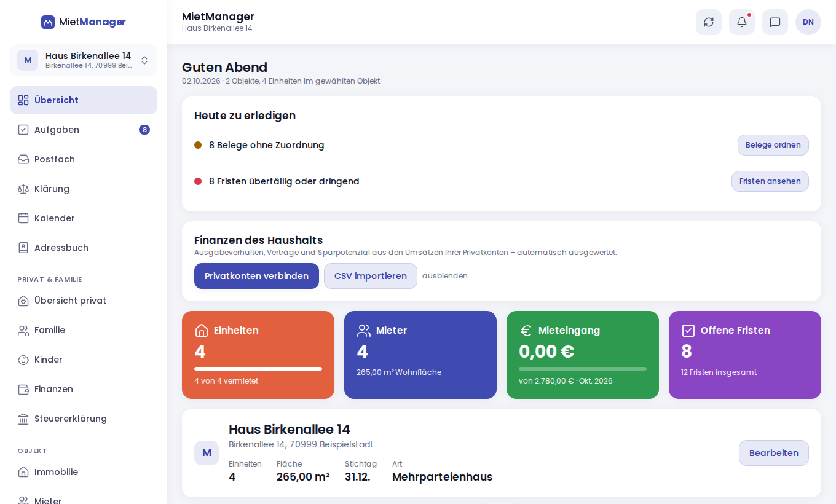Viewport: 836px width, 504px height.
Task: Click the Mieteingang progress bar
Action: 583,369
